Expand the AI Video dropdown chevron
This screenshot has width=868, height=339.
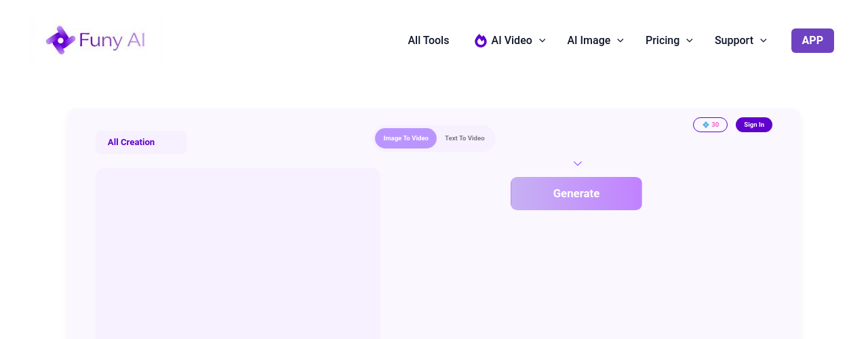[542, 41]
